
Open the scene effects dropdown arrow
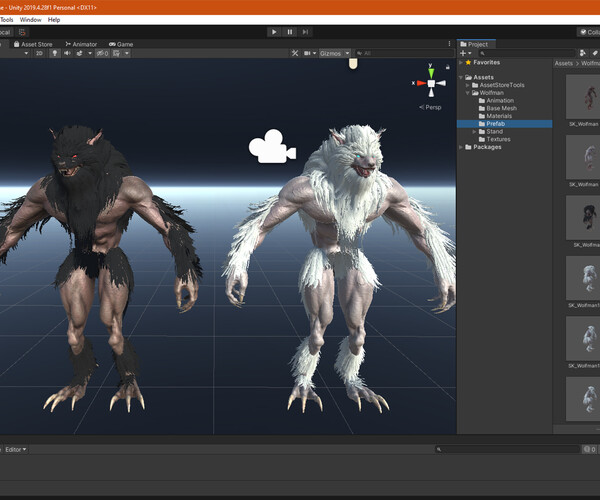click(x=90, y=53)
